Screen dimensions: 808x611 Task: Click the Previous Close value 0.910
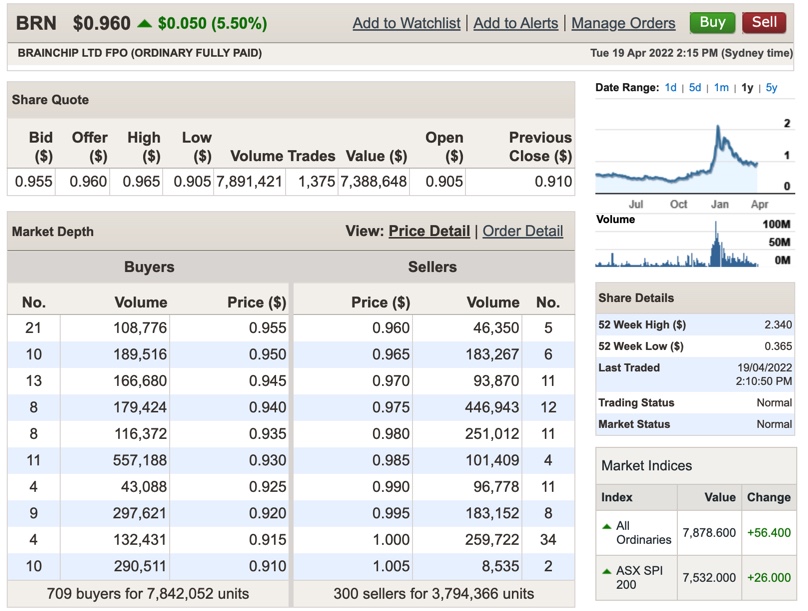[x=553, y=181]
